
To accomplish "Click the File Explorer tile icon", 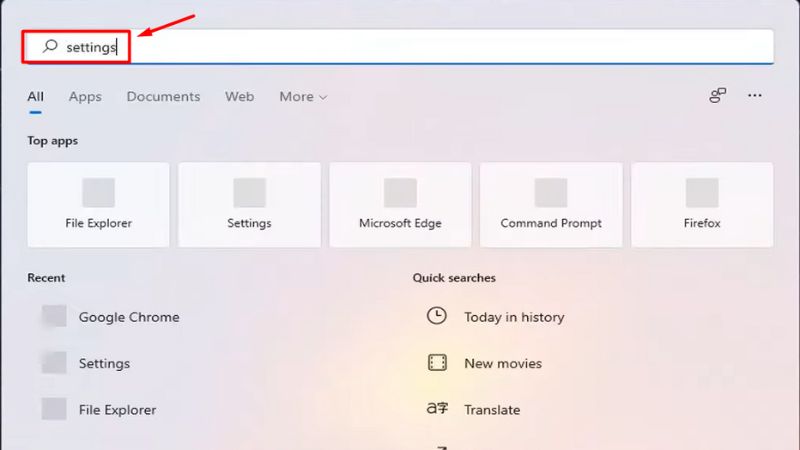I will [98, 193].
